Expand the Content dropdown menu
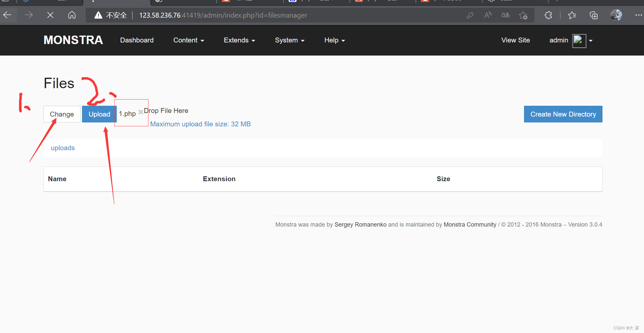Image resolution: width=644 pixels, height=333 pixels. tap(189, 40)
